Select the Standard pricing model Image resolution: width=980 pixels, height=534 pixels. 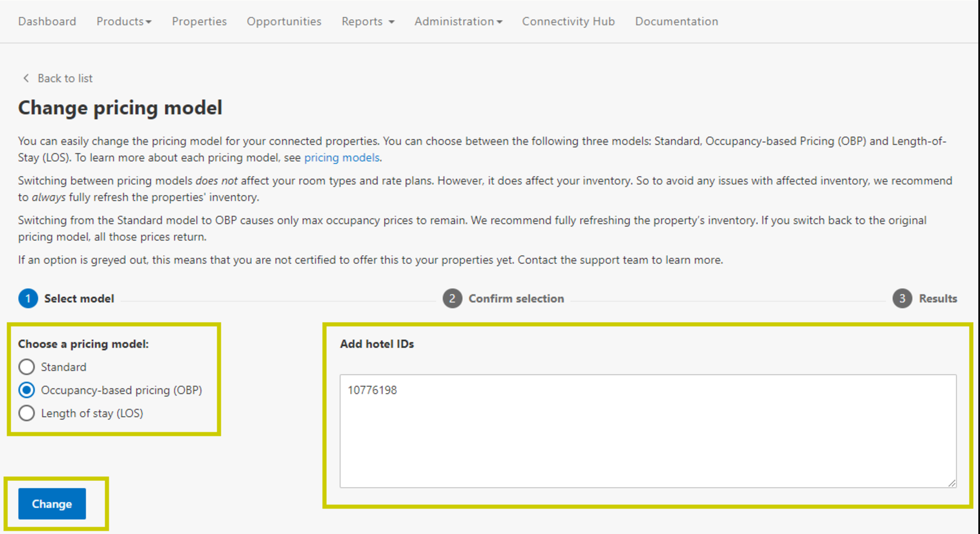[x=27, y=367]
